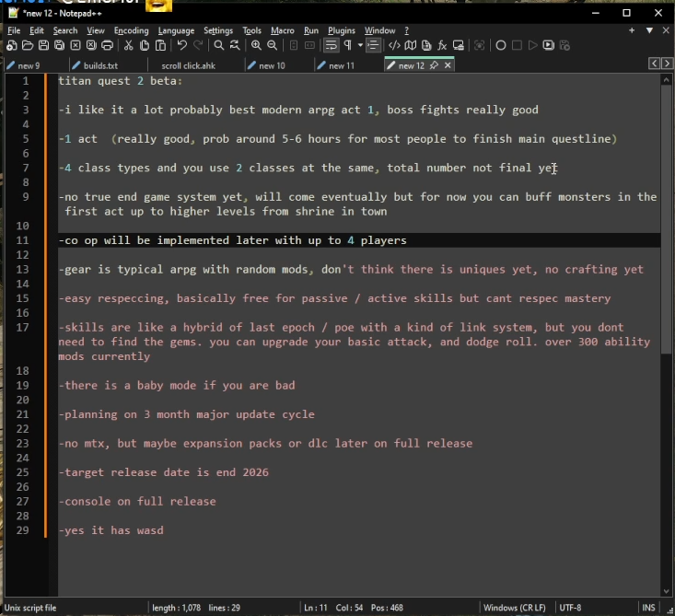Viewport: 675px width, 616px height.
Task: Click the Copy toolbar icon
Action: point(145,45)
